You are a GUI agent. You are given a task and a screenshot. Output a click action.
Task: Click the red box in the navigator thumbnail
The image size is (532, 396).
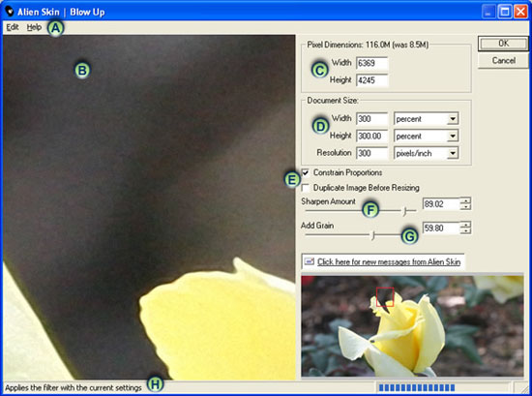[x=385, y=297]
